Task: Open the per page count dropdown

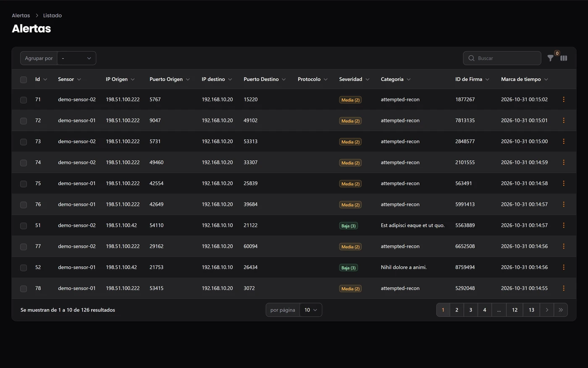Action: point(311,310)
